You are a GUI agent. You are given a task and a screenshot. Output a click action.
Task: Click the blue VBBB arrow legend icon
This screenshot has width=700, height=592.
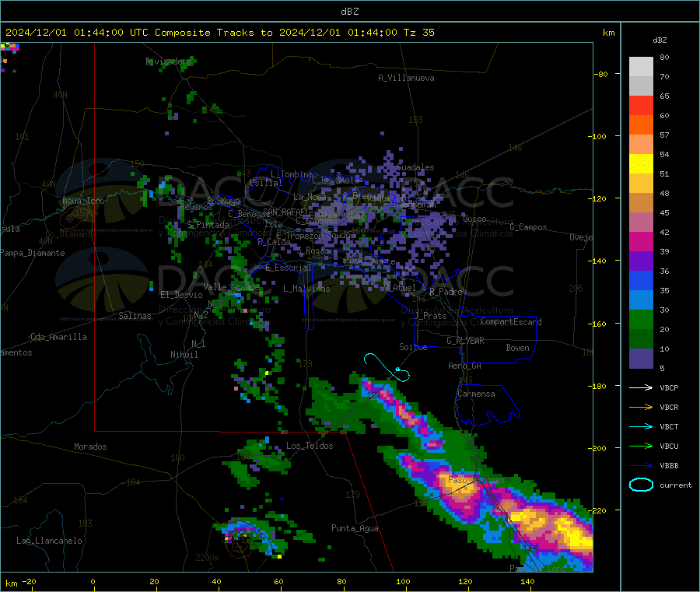[641, 466]
